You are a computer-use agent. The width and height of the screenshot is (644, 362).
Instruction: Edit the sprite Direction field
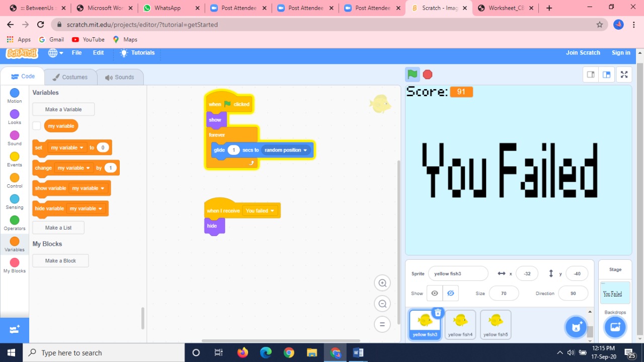tap(573, 293)
